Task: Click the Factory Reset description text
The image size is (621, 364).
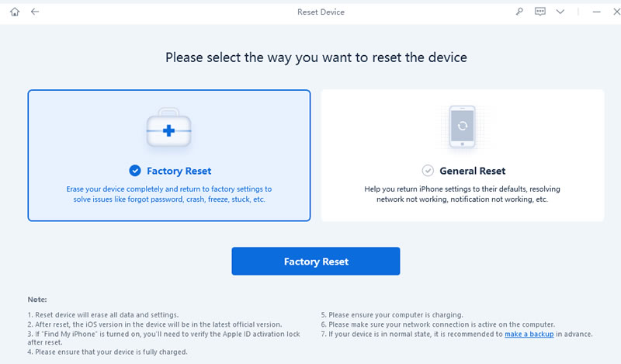Action: point(169,194)
